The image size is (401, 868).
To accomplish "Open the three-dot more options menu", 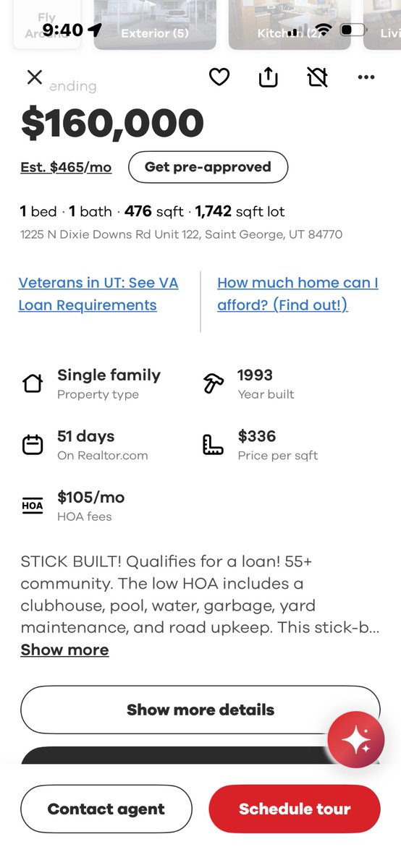I will [x=366, y=77].
